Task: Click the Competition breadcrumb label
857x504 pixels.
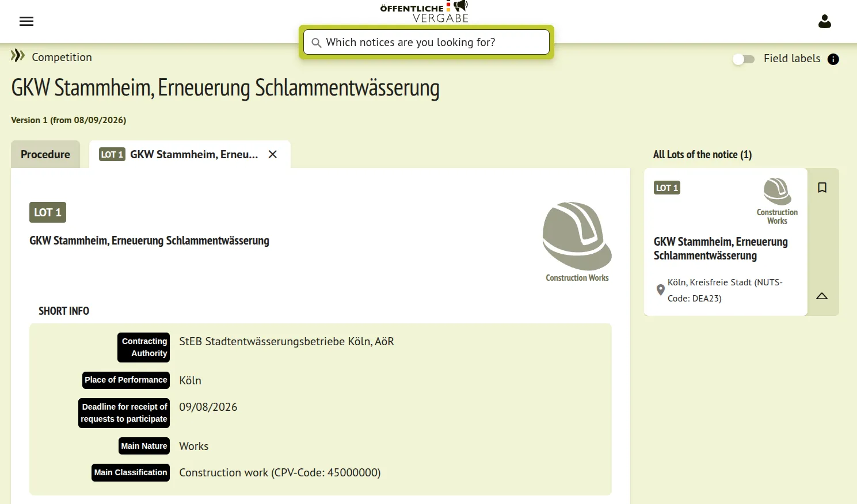Action: pos(62,57)
